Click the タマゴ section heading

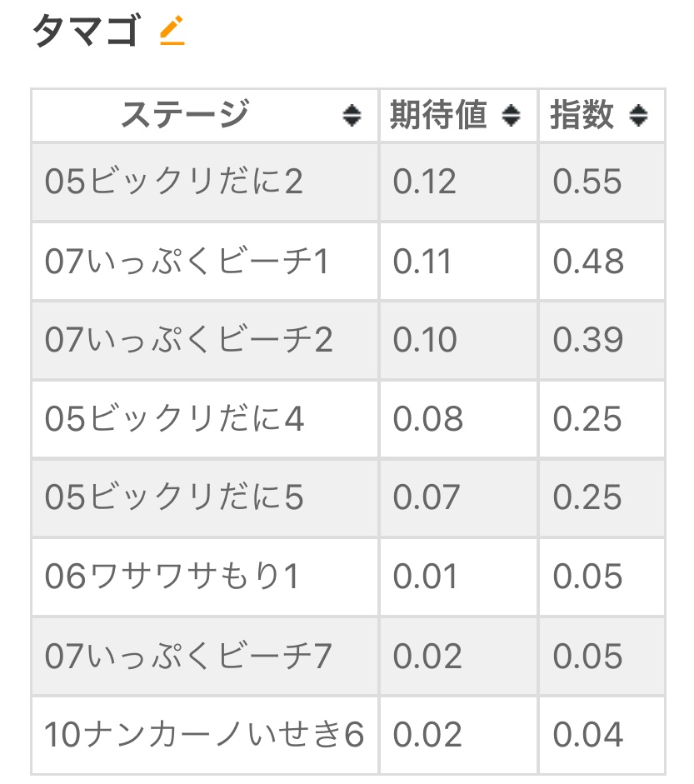85,33
